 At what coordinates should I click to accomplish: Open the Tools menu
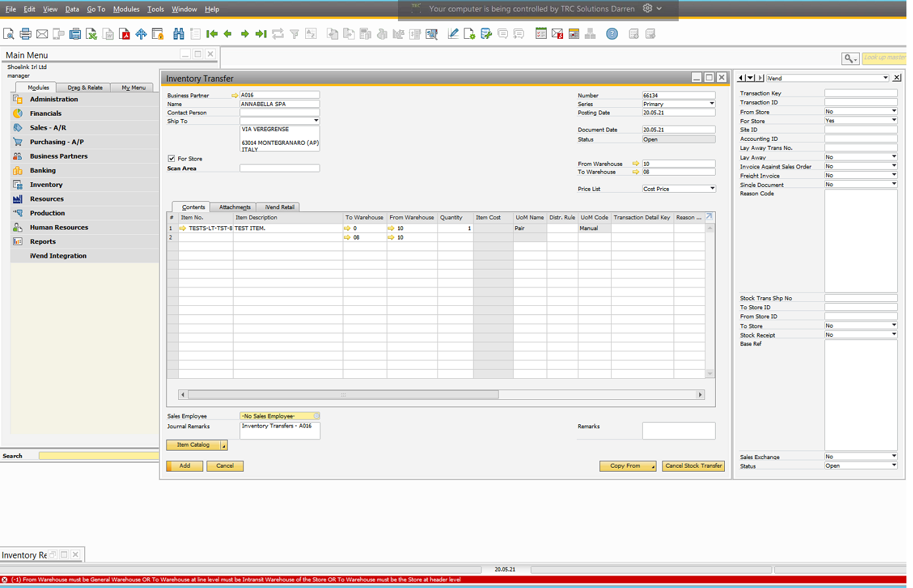pos(156,9)
